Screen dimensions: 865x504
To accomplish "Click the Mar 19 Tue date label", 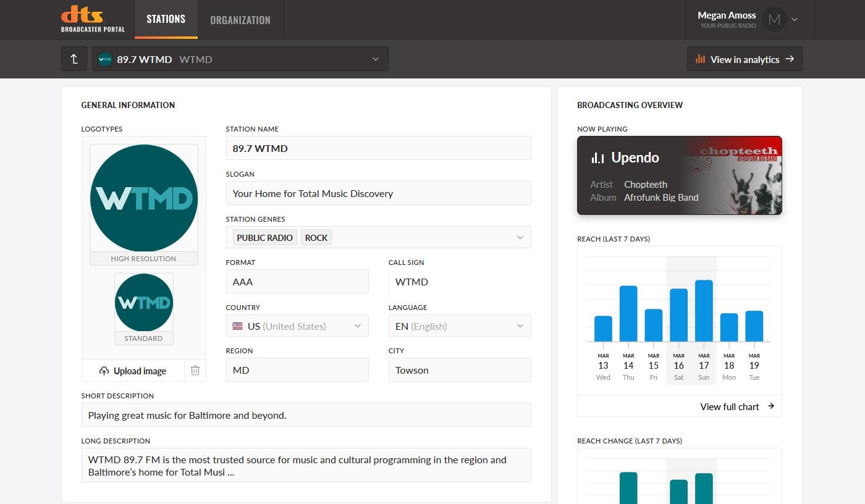I will [x=754, y=367].
